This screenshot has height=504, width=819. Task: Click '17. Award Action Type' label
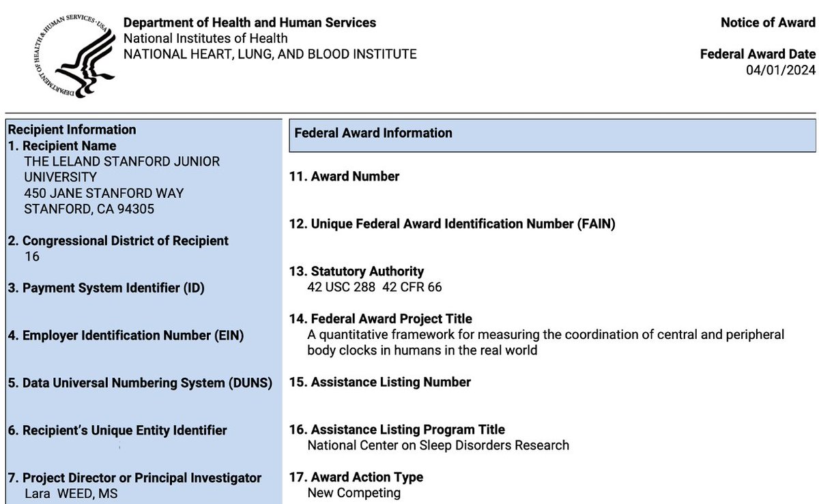pos(356,477)
